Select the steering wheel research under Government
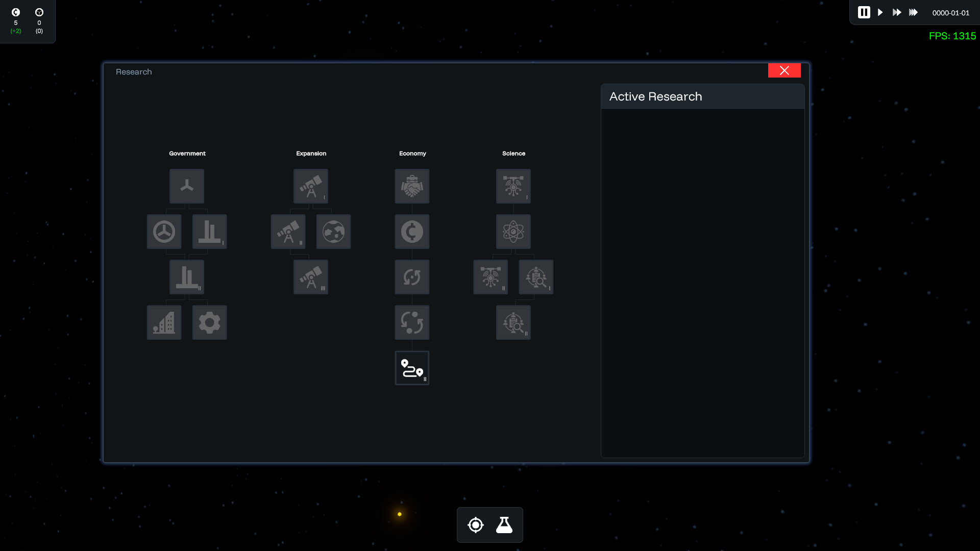Image resolution: width=980 pixels, height=551 pixels. tap(164, 232)
